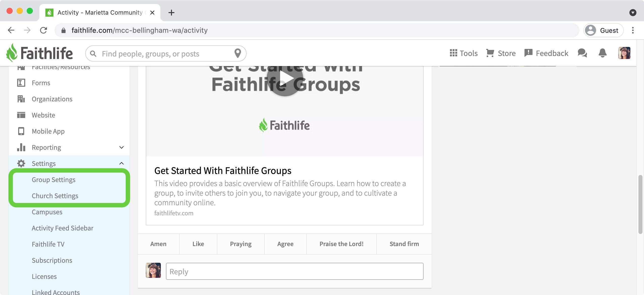Select Organizations in the sidebar

click(x=52, y=99)
